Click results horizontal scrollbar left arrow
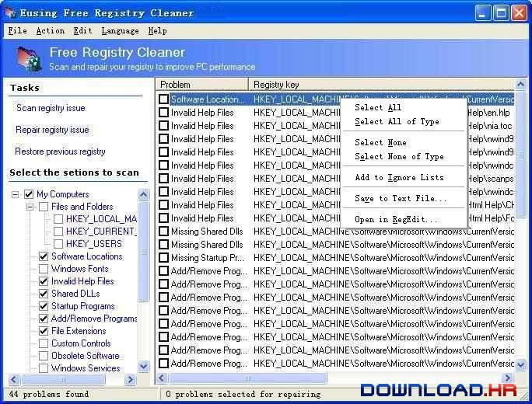 pyautogui.click(x=162, y=378)
